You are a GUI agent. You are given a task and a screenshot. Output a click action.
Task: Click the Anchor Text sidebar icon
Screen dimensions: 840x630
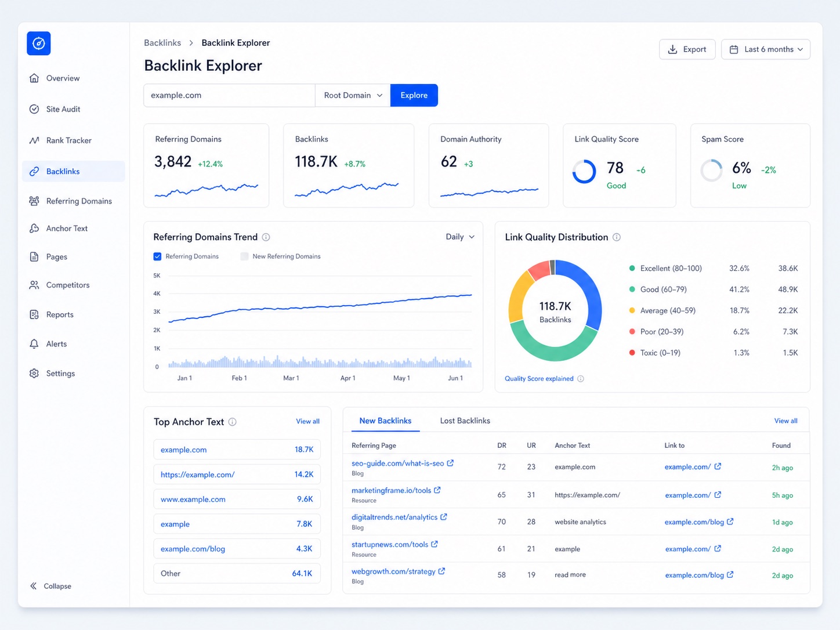click(34, 229)
